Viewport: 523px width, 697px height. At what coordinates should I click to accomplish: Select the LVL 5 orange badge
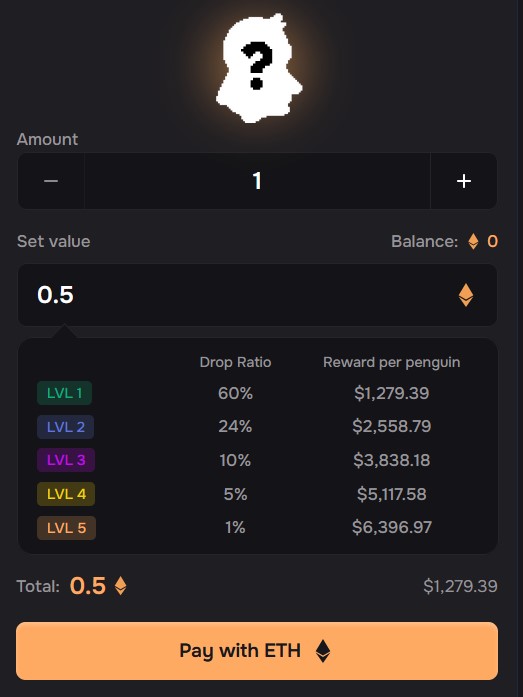[66, 528]
